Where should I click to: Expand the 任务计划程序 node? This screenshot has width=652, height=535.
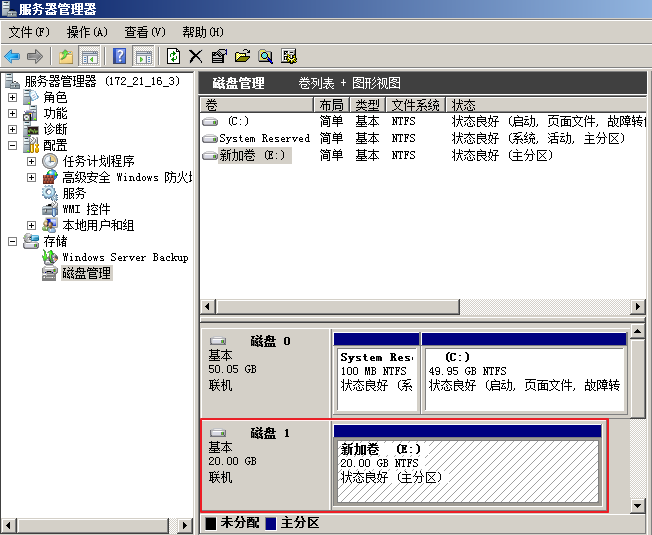[x=31, y=161]
